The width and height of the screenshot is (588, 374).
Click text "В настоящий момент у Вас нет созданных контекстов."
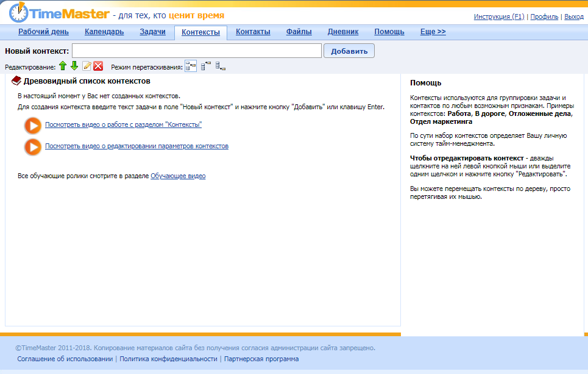(x=99, y=96)
